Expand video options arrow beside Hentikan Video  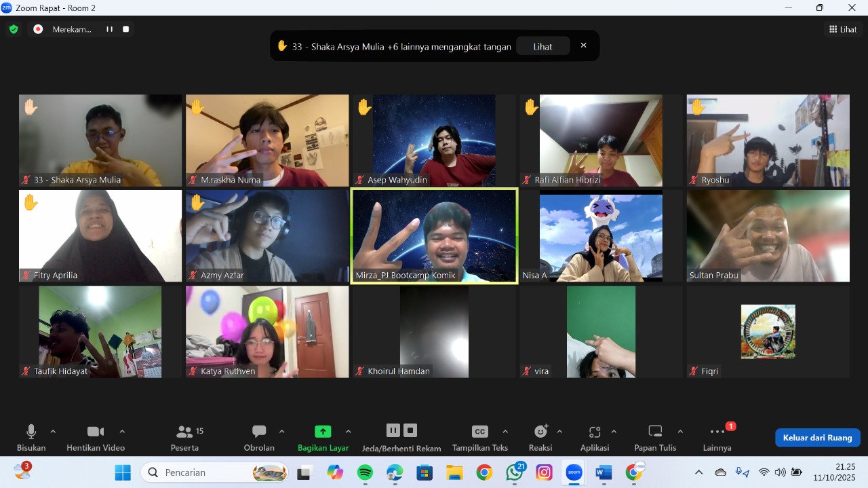tap(122, 432)
